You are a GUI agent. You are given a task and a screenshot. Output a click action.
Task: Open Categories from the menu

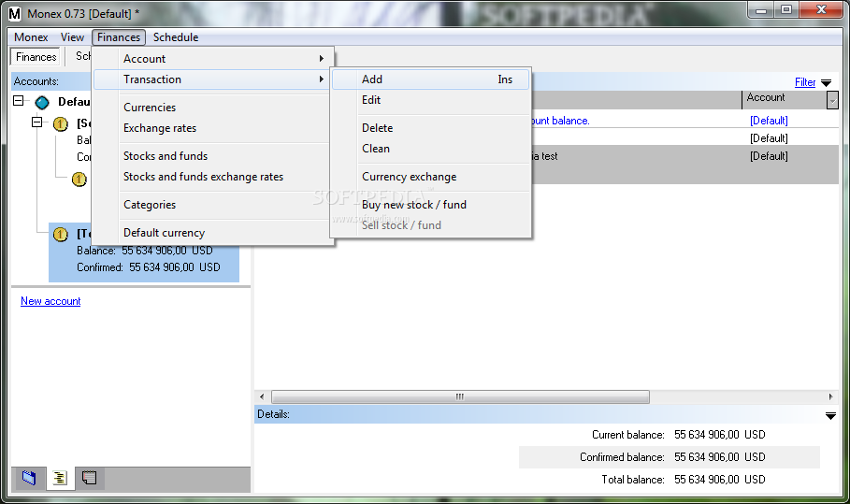213,205
